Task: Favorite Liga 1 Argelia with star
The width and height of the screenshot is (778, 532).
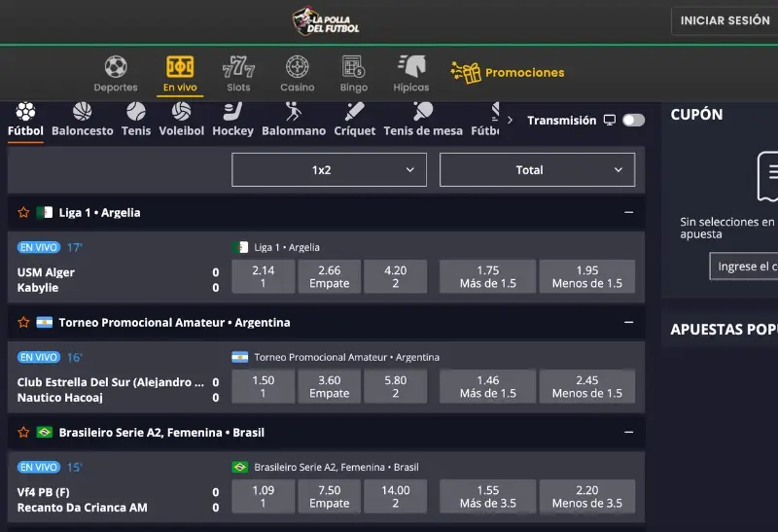Action: (x=23, y=212)
